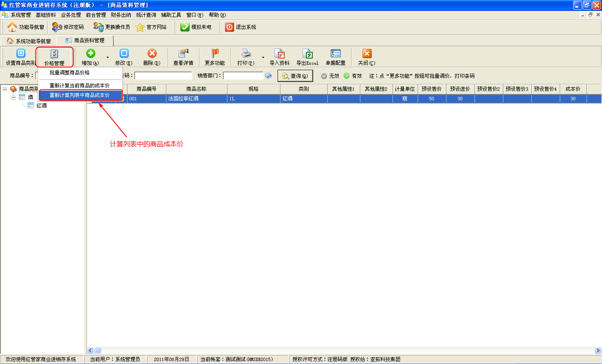Click the 查询 search button
Screen dimensions: 602x364
[x=295, y=76]
